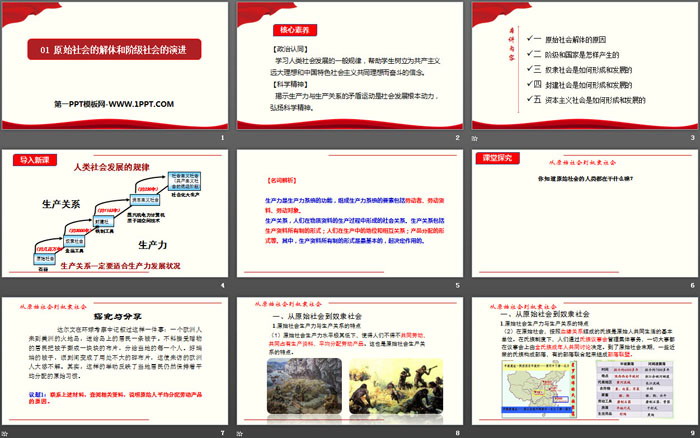
Task: Select slide 4 thumbnail labeled 导入新课
Action: click(115, 213)
